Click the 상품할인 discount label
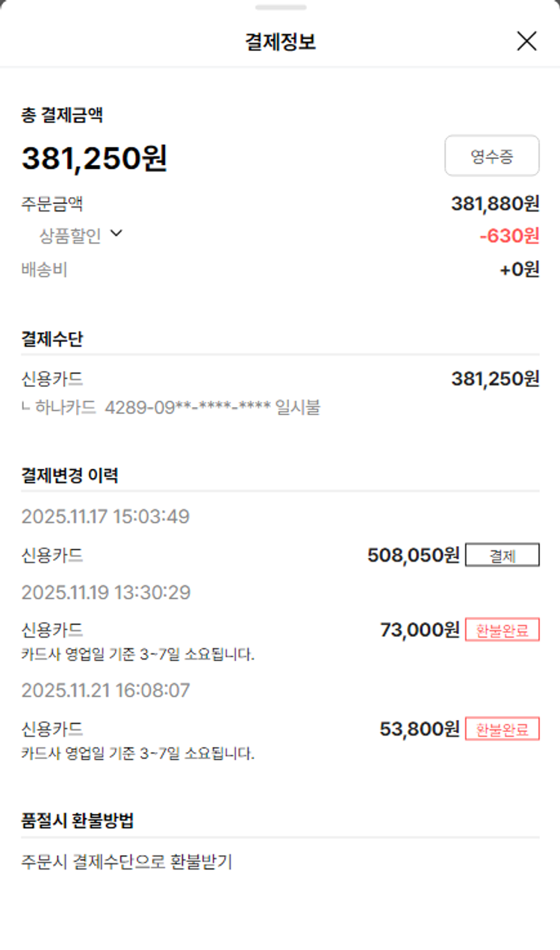This screenshot has height=950, width=560. (70, 236)
